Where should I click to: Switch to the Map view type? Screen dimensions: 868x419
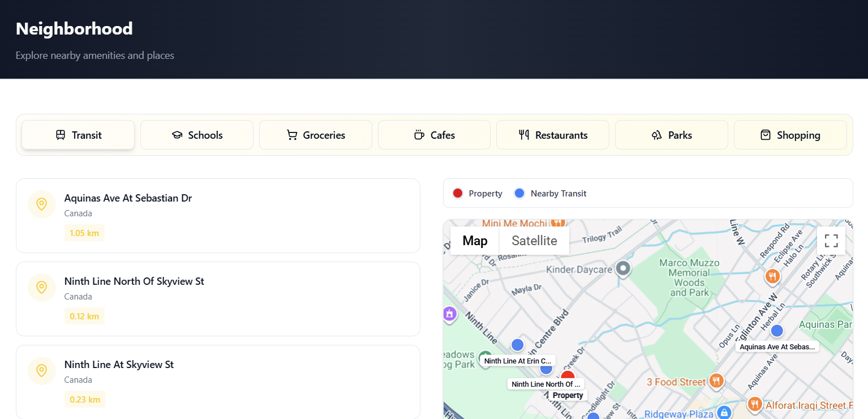click(x=475, y=241)
